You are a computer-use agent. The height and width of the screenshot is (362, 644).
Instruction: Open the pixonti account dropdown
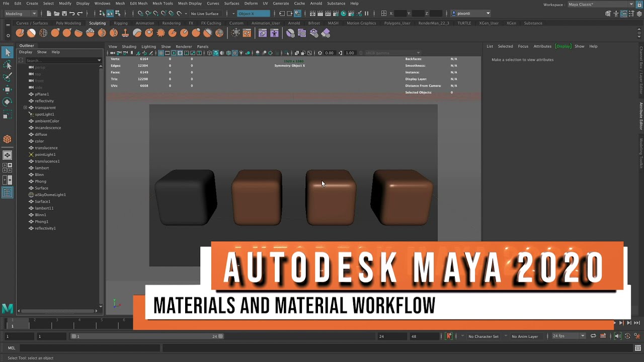[470, 14]
